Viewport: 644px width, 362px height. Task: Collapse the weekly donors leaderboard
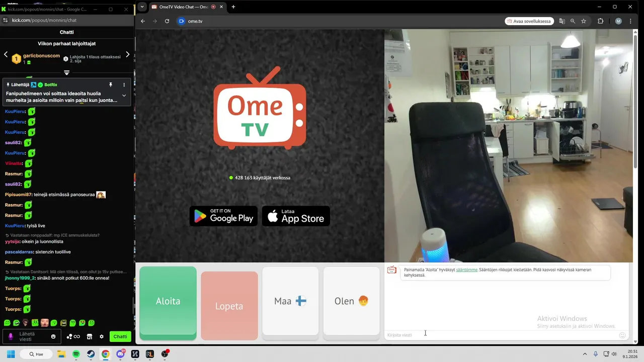point(66,72)
